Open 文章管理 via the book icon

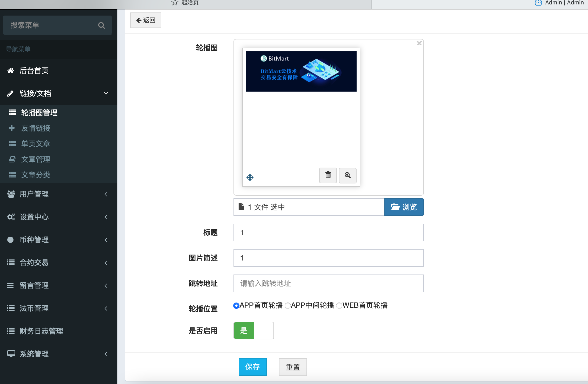12,159
